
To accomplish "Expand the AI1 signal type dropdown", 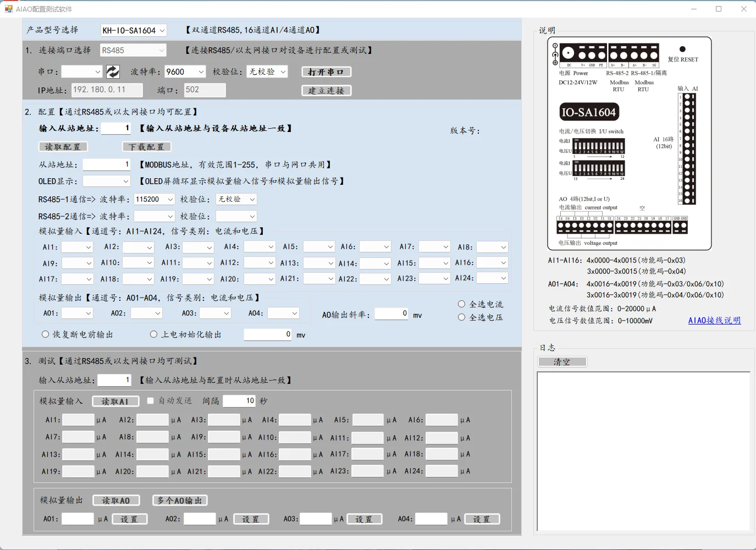I will coord(77,247).
